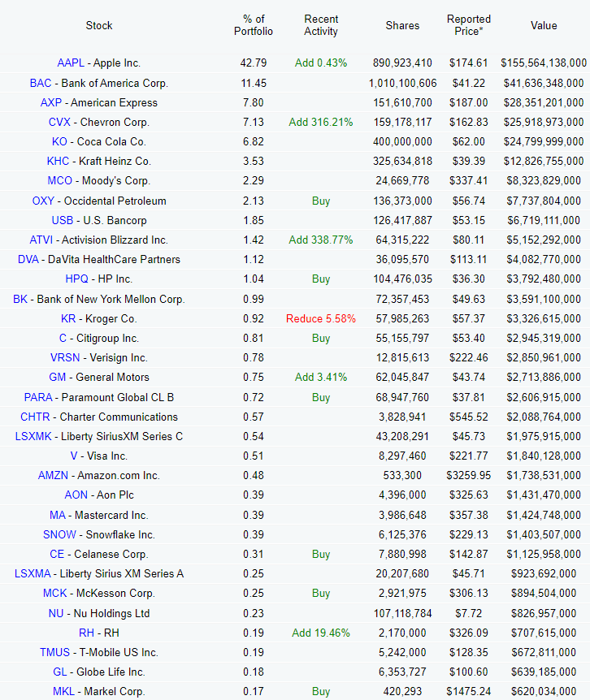Screen dimensions: 590x700
Task: Click the AON ticker link
Action: pos(76,495)
